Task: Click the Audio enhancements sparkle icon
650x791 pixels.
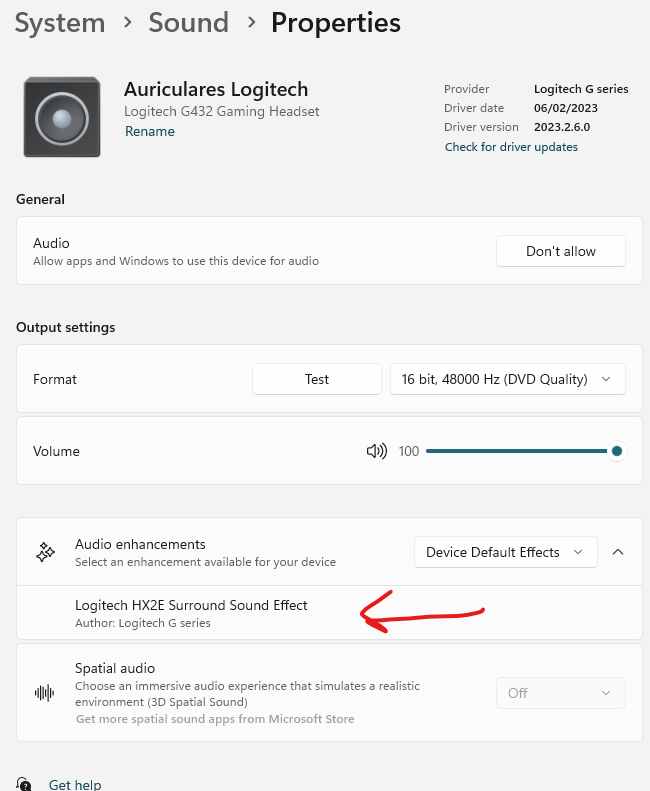Action: coord(45,552)
